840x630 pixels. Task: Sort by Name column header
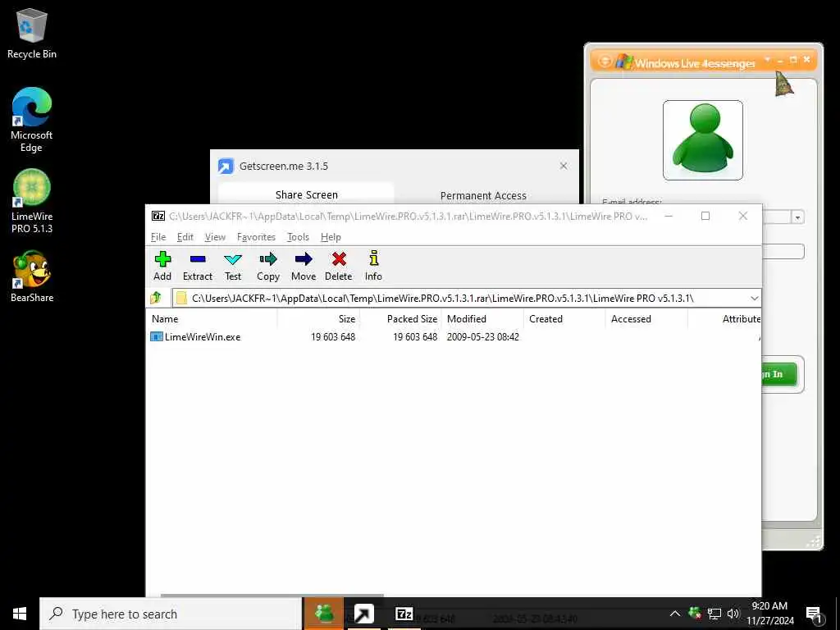[212, 319]
